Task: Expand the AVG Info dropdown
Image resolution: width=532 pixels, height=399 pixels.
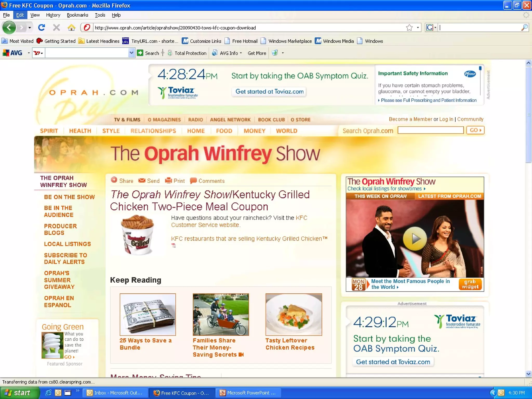Action: 241,53
